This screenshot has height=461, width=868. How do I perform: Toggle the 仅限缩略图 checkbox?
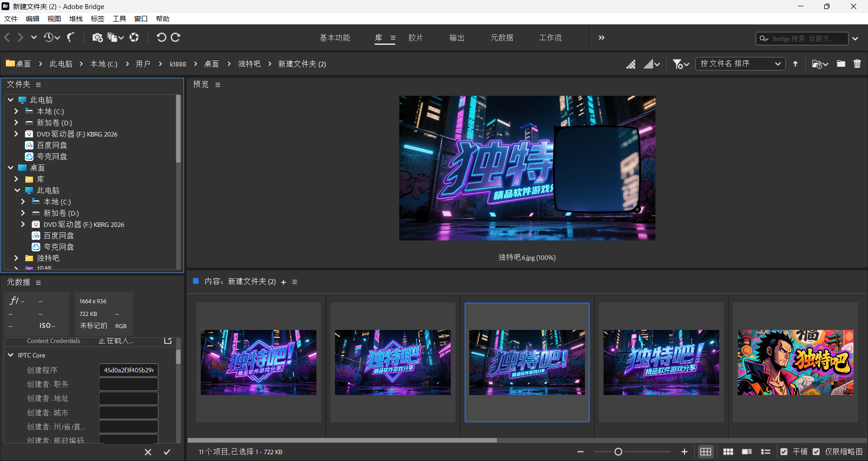(816, 452)
